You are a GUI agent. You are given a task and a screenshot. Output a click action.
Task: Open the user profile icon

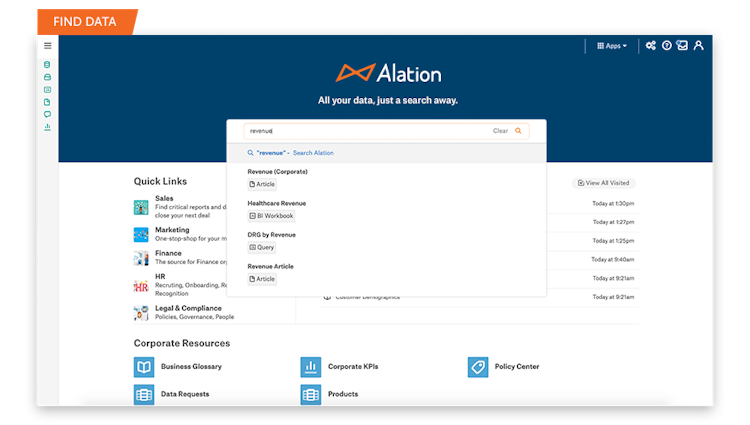698,45
